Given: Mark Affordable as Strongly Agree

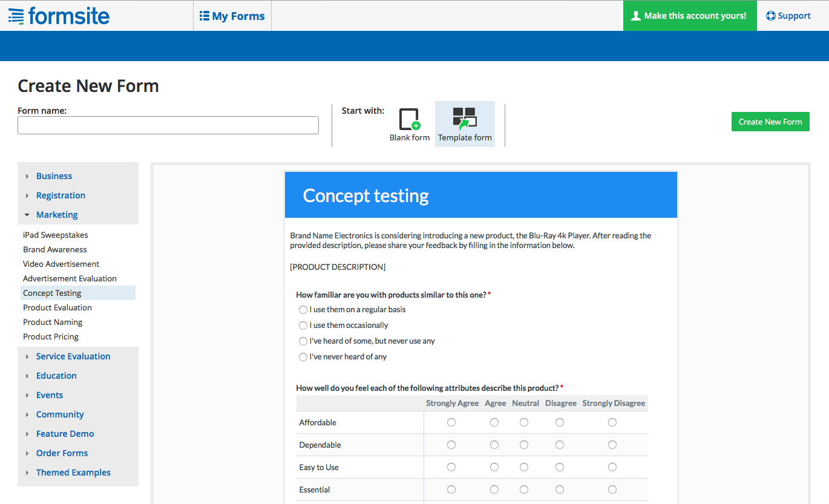Looking at the screenshot, I should (451, 422).
